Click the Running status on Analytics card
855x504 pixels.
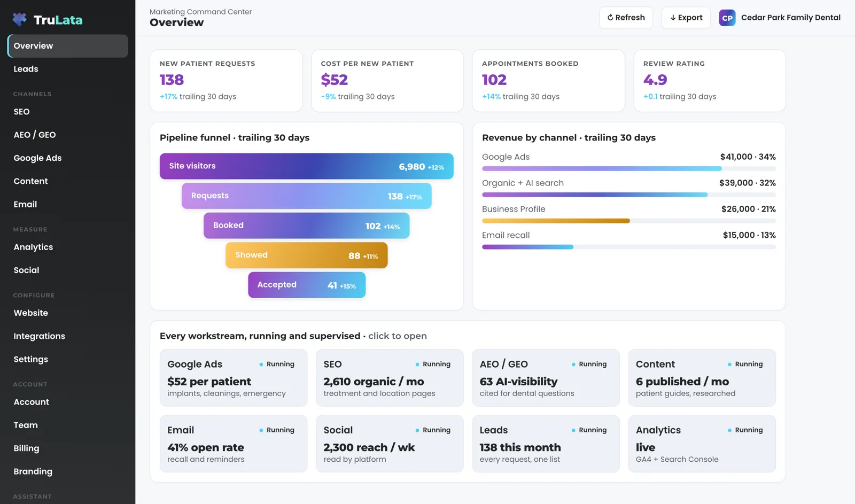pos(745,430)
